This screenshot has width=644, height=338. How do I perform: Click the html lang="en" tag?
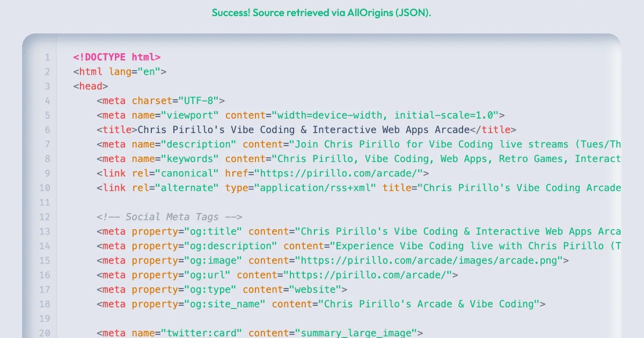(120, 71)
